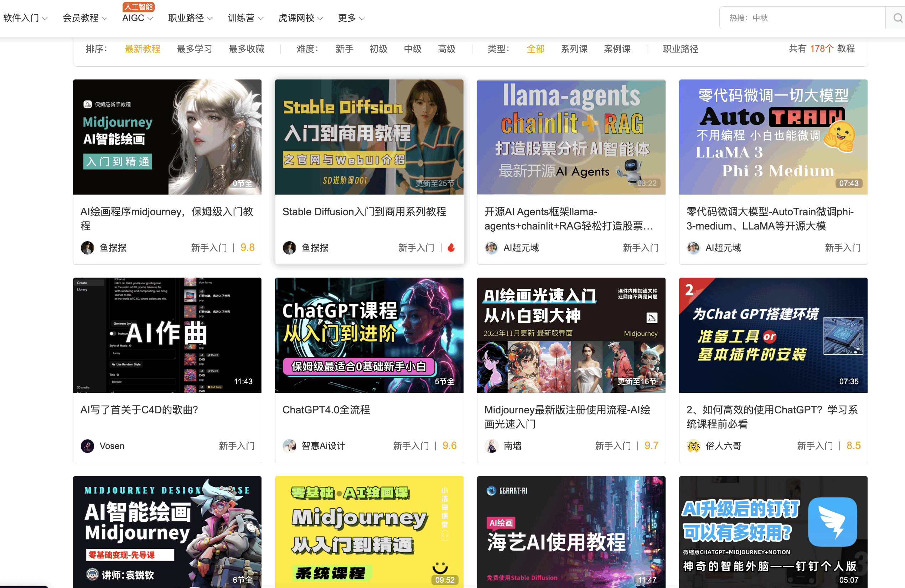This screenshot has height=588, width=905.
Task: Sort by 最多学习
Action: pos(194,49)
